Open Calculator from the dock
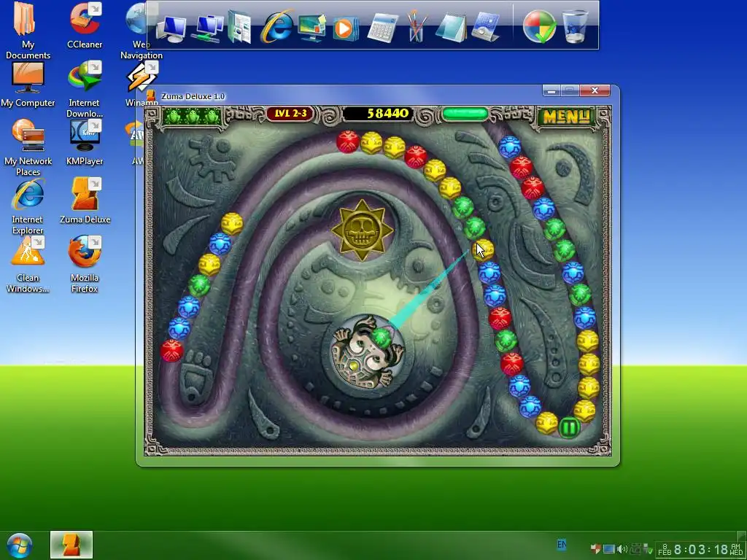The width and height of the screenshot is (747, 560). click(382, 28)
